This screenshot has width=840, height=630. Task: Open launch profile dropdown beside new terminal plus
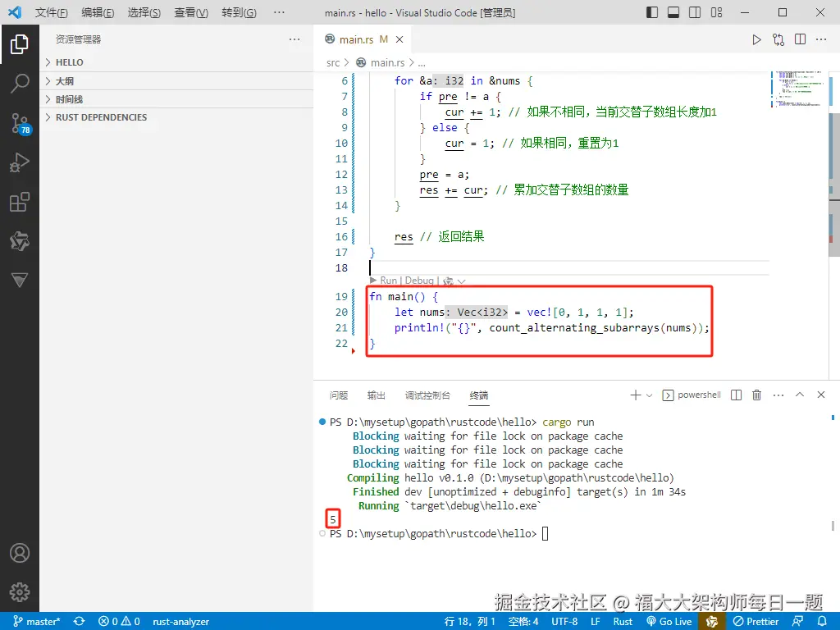coord(650,395)
